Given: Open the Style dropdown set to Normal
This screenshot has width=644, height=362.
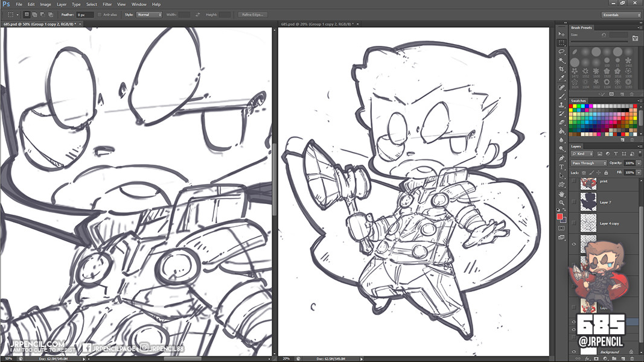Looking at the screenshot, I should [x=149, y=14].
